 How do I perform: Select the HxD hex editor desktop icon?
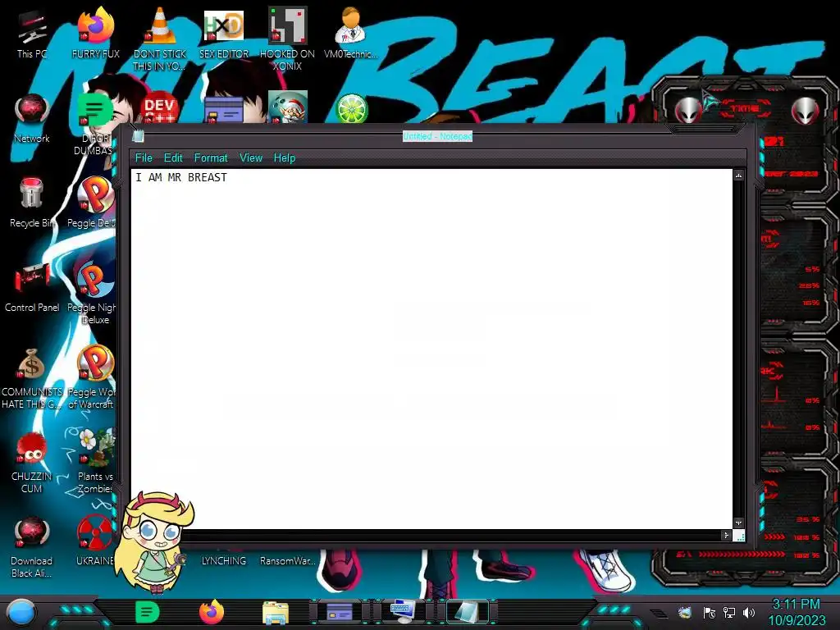click(224, 33)
